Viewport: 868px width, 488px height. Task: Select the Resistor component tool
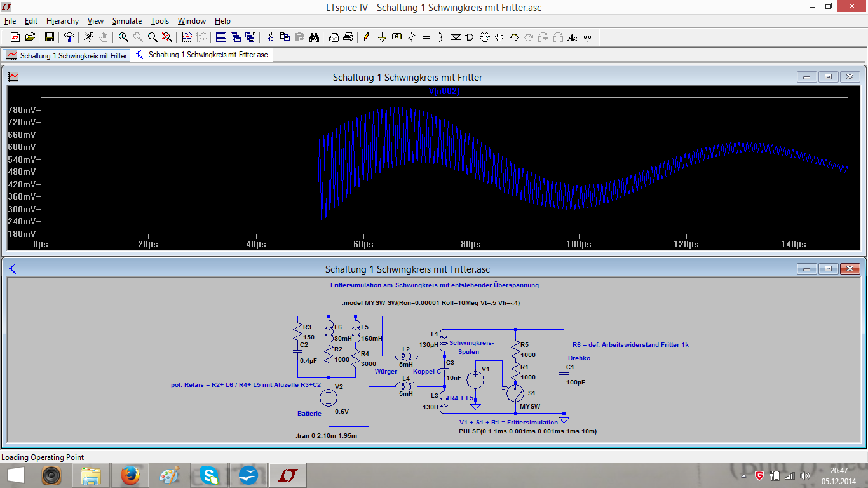tap(412, 37)
